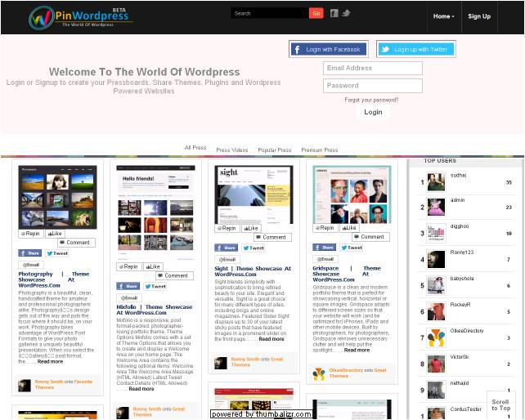Open sudhaj user avatar in Top Users
The width and height of the screenshot is (525, 420).
(x=436, y=182)
